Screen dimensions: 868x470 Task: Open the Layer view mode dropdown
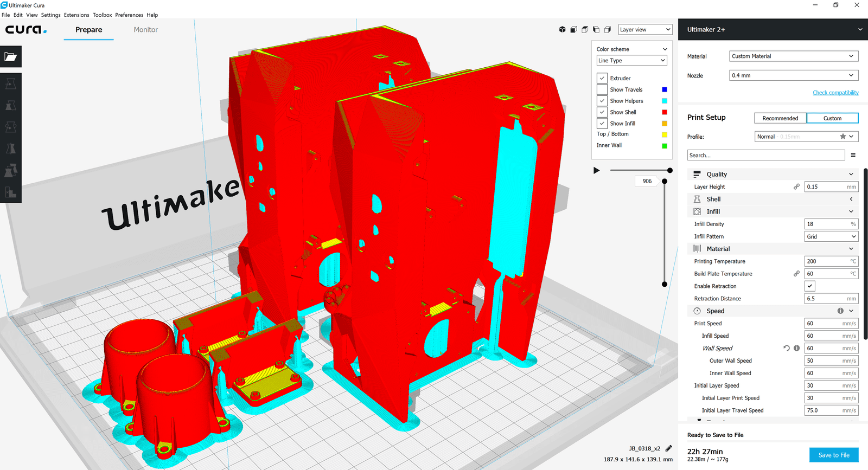(x=645, y=30)
